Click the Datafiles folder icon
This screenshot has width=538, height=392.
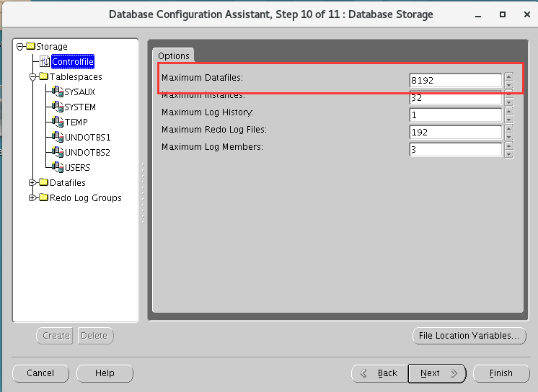click(x=43, y=183)
